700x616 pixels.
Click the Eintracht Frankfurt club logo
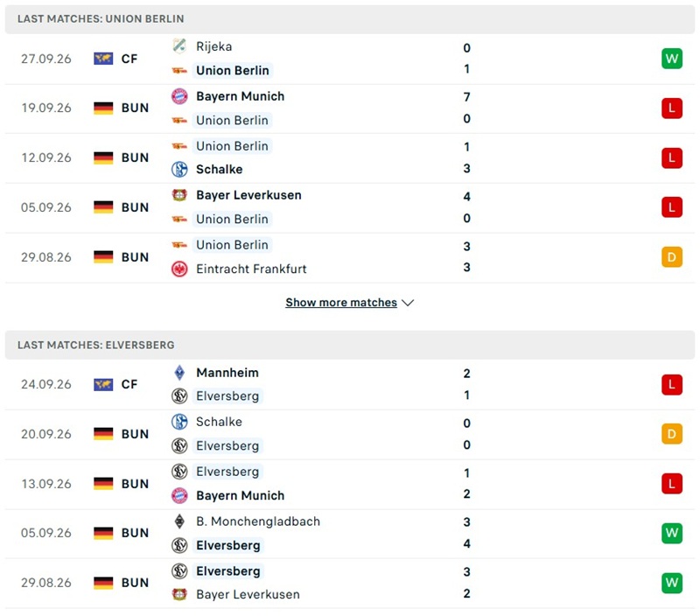(179, 269)
